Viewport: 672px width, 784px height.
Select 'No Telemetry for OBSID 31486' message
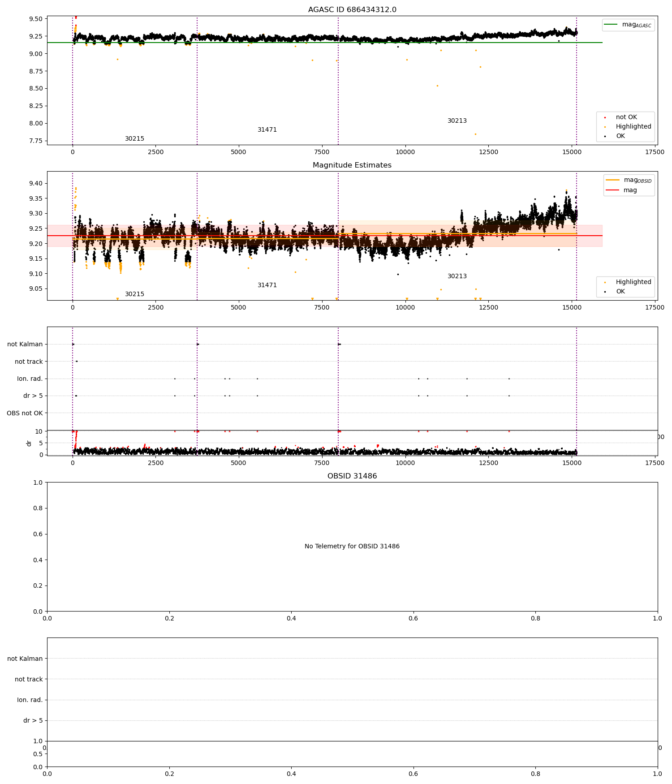tap(352, 546)
